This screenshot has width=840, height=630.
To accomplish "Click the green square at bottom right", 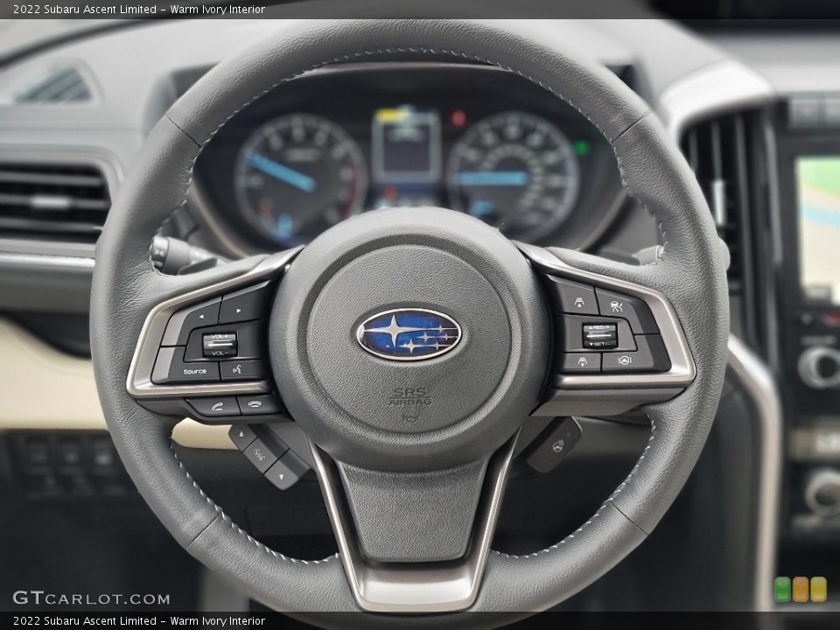I will [x=782, y=589].
